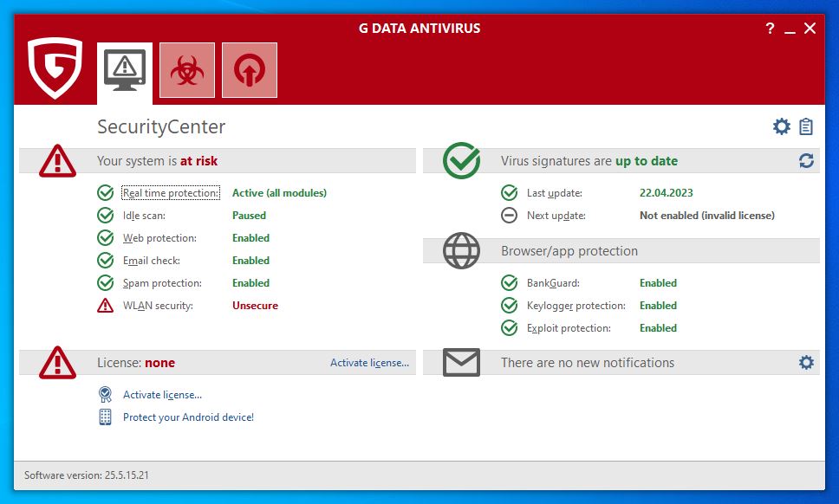The height and width of the screenshot is (504, 839).
Task: Open the Keylogger protection option
Action: point(576,305)
